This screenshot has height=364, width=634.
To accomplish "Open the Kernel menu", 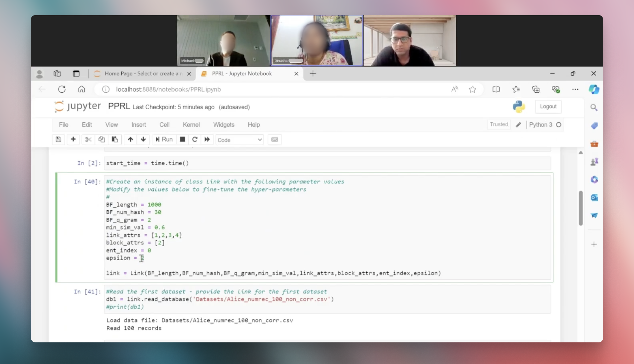I will (191, 125).
